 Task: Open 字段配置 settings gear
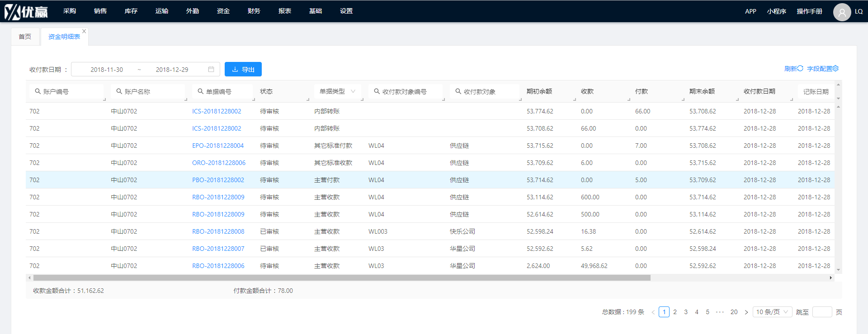[x=835, y=68]
